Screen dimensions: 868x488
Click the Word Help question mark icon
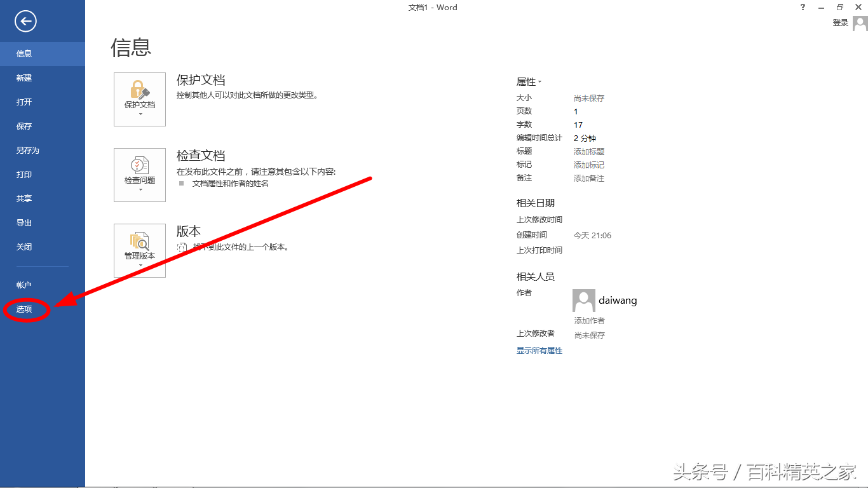click(803, 8)
